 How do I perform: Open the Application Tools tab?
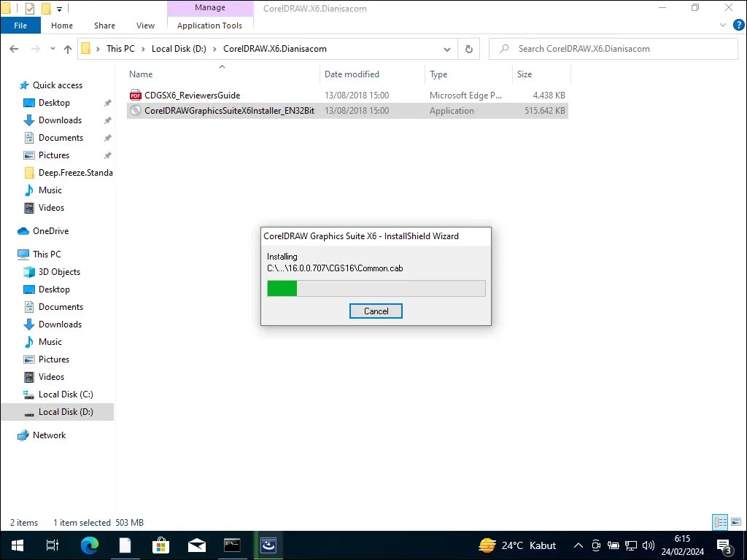(x=210, y=24)
